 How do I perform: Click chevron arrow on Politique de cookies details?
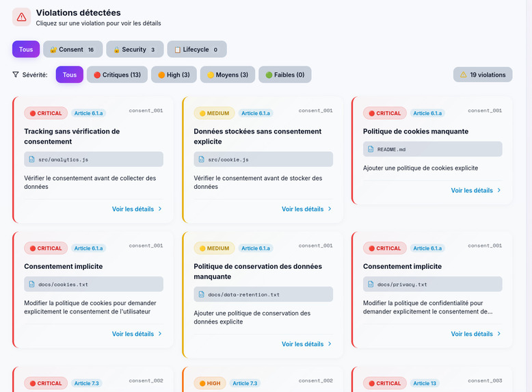(x=498, y=190)
